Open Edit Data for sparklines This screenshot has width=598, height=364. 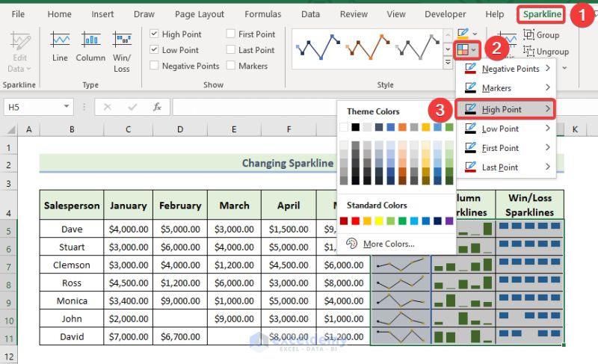pyautogui.click(x=19, y=52)
